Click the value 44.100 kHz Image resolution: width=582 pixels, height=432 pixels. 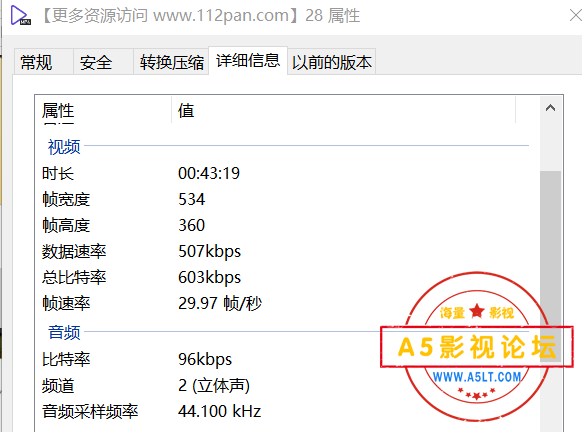(219, 411)
